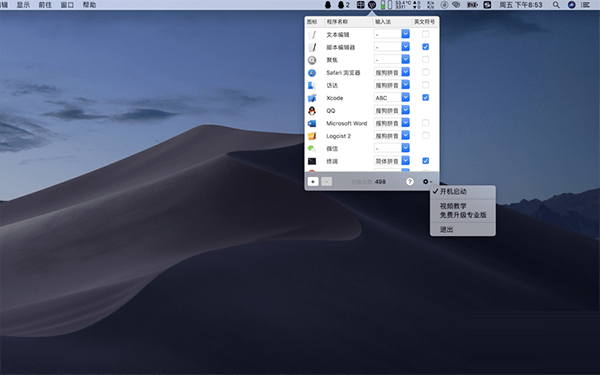Image resolution: width=600 pixels, height=375 pixels.
Task: Enable English punctuation for 文本编辑
Action: [x=426, y=34]
